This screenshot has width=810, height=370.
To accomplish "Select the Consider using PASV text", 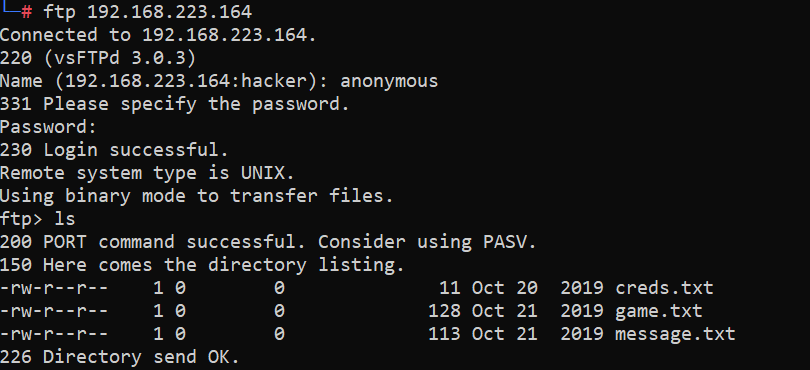I will 427,242.
